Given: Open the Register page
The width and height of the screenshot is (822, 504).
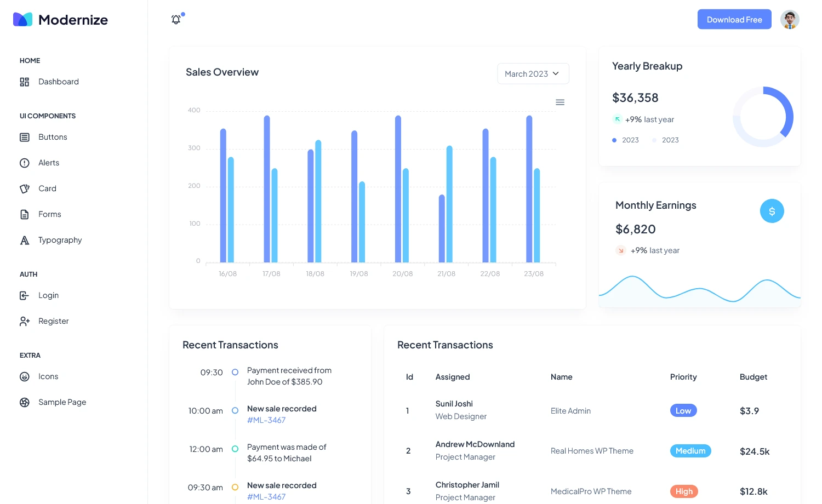Looking at the screenshot, I should tap(53, 321).
